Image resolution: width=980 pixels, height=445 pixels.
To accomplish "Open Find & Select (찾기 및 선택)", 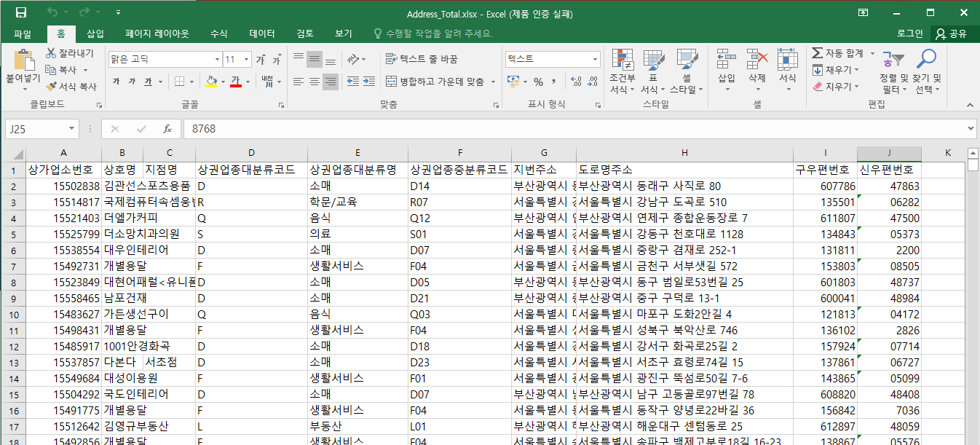I will (x=927, y=72).
